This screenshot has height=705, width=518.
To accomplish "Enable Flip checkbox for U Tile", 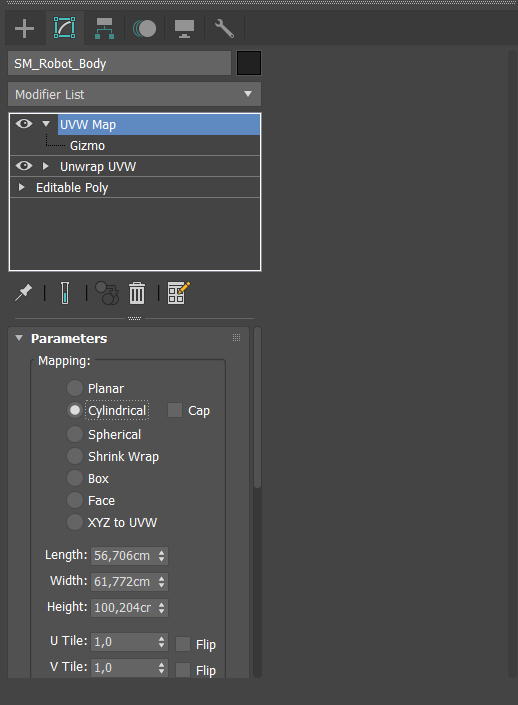I will (183, 644).
